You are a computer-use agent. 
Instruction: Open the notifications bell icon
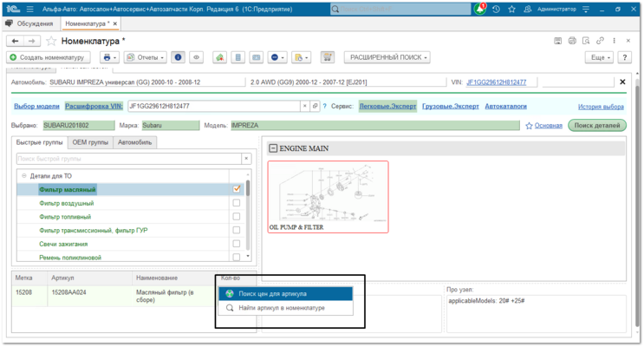479,9
